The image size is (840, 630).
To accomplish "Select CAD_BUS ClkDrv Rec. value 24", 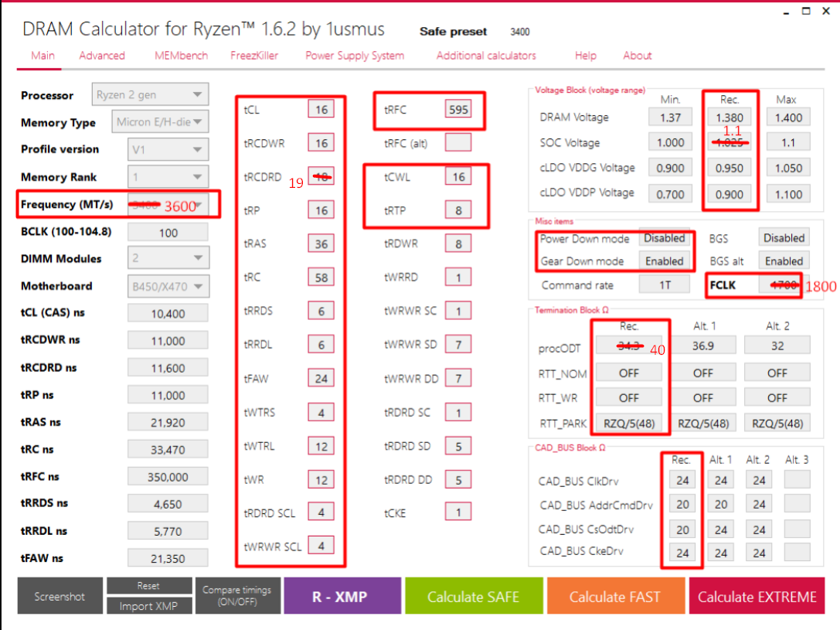I will (682, 480).
